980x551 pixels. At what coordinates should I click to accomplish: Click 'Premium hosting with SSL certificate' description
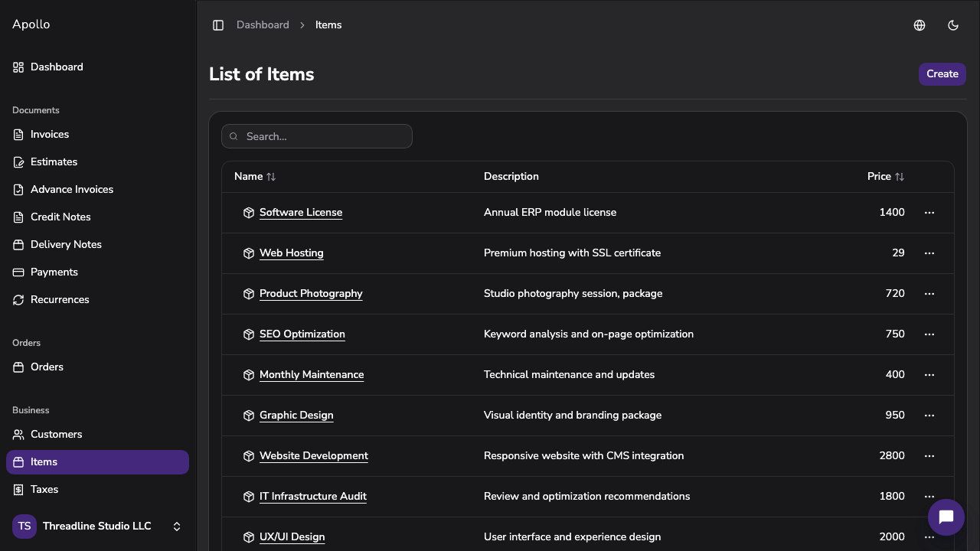pos(572,253)
